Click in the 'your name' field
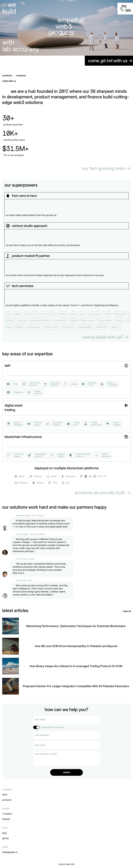This screenshot has width=133, height=868. [66, 719]
